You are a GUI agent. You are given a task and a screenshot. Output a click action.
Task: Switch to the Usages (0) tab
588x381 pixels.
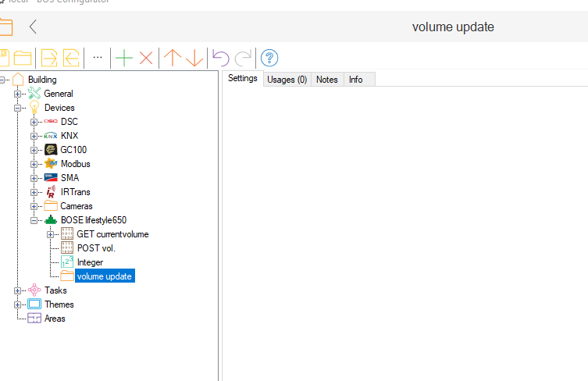pyautogui.click(x=287, y=80)
